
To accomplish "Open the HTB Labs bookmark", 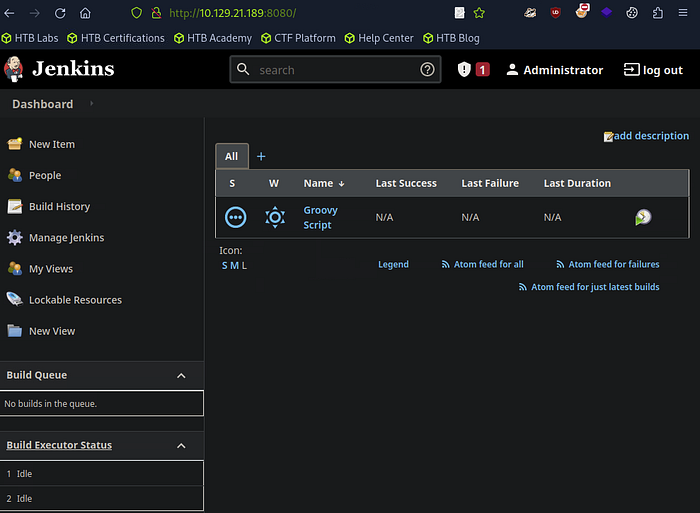I will pyautogui.click(x=30, y=38).
